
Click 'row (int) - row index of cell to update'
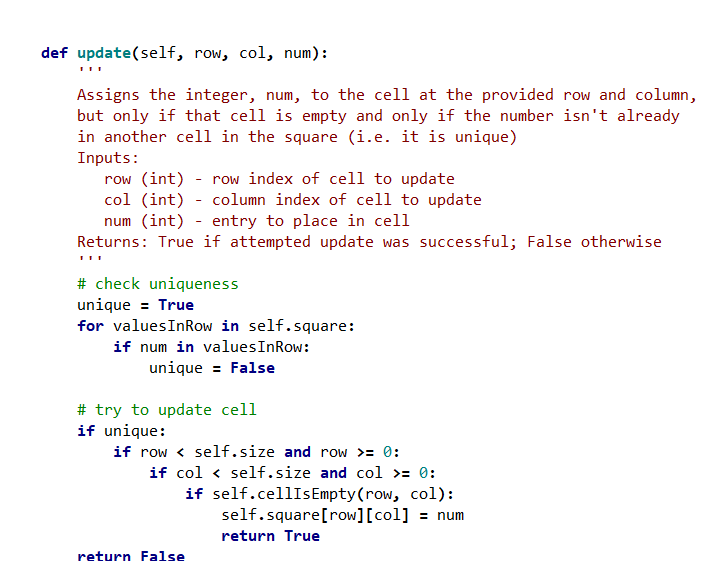point(279,179)
